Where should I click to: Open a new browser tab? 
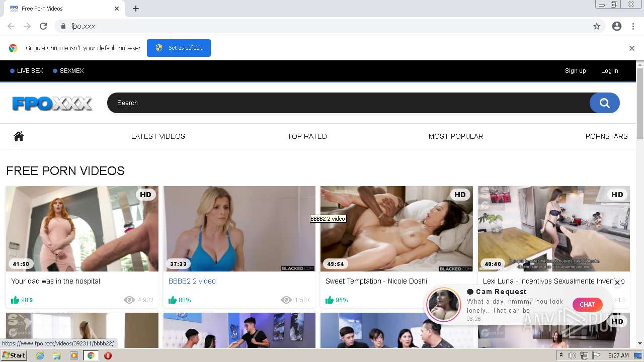tap(136, 9)
